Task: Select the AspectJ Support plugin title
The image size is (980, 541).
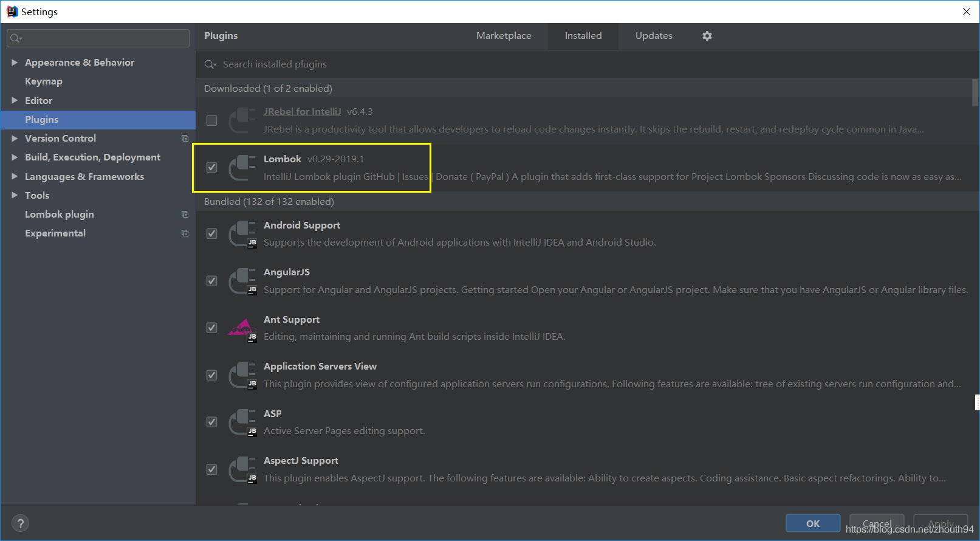Action: pyautogui.click(x=301, y=461)
